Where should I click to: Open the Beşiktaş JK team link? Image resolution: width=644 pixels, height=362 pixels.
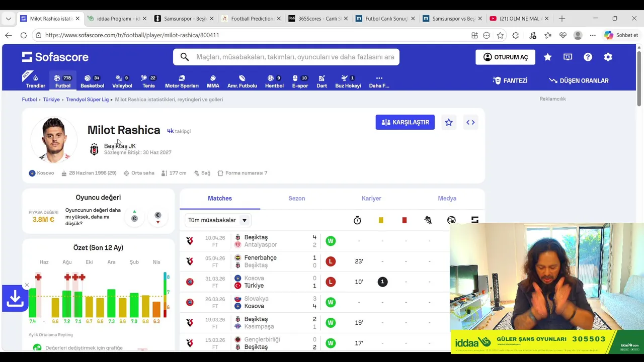coord(120,146)
